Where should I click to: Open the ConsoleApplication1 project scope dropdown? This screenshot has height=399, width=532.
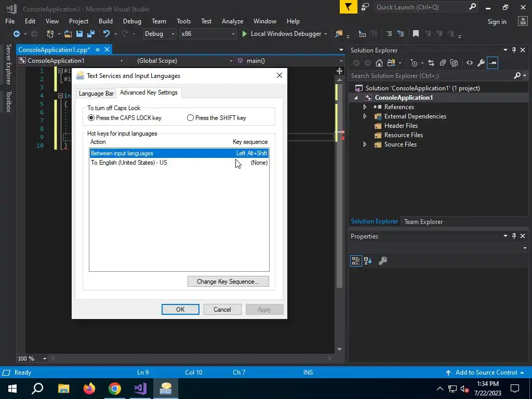click(x=71, y=61)
